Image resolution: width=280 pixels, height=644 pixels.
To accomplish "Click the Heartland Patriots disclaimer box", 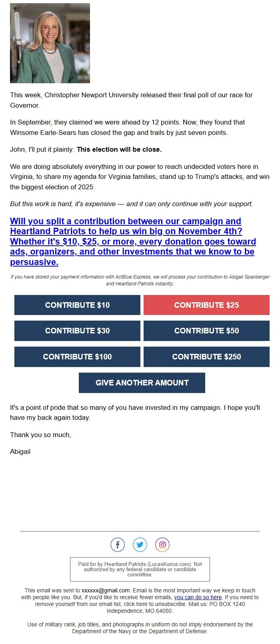I will click(x=140, y=569).
